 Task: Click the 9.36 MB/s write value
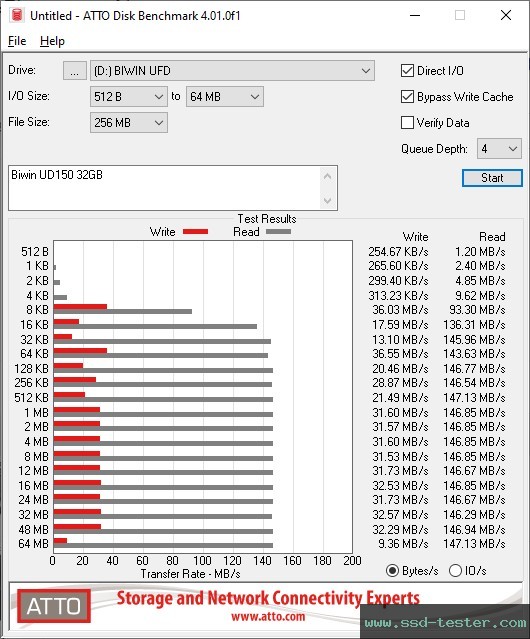click(x=403, y=544)
